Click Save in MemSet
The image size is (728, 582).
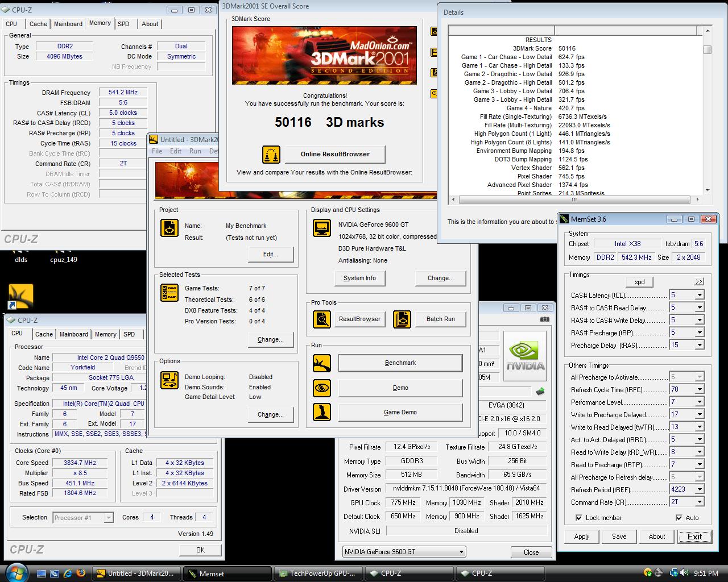click(619, 537)
